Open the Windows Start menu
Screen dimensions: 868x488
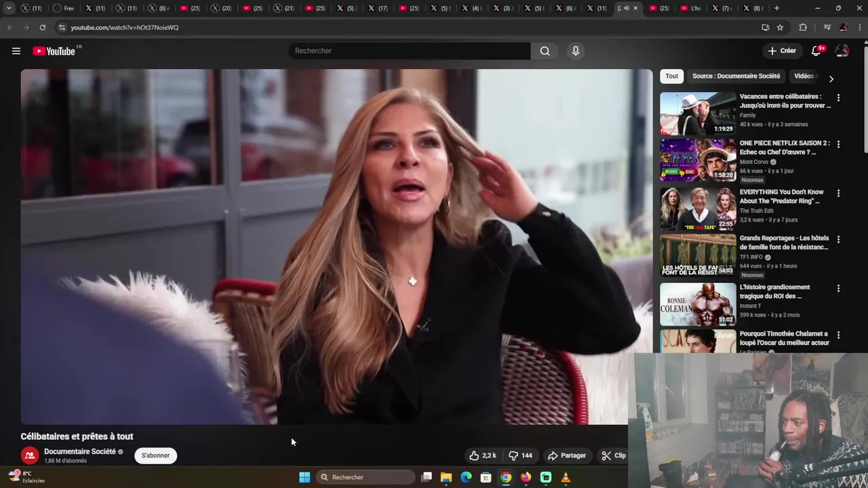click(304, 477)
